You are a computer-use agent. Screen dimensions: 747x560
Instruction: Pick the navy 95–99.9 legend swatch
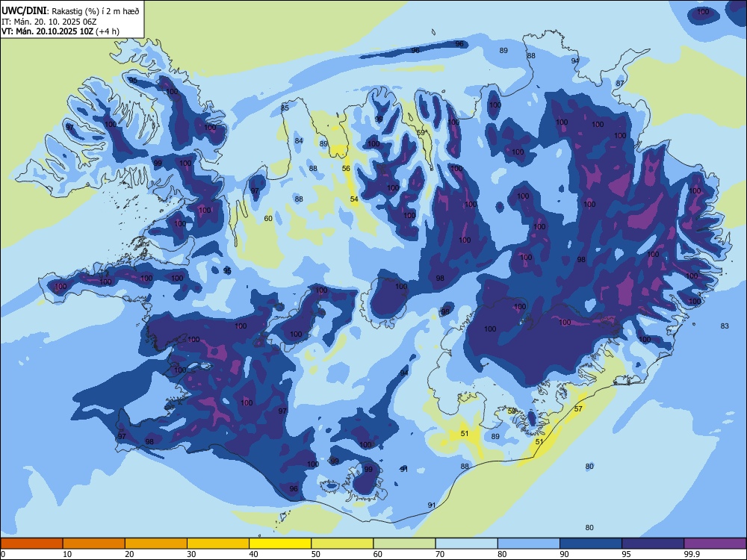pos(653,544)
